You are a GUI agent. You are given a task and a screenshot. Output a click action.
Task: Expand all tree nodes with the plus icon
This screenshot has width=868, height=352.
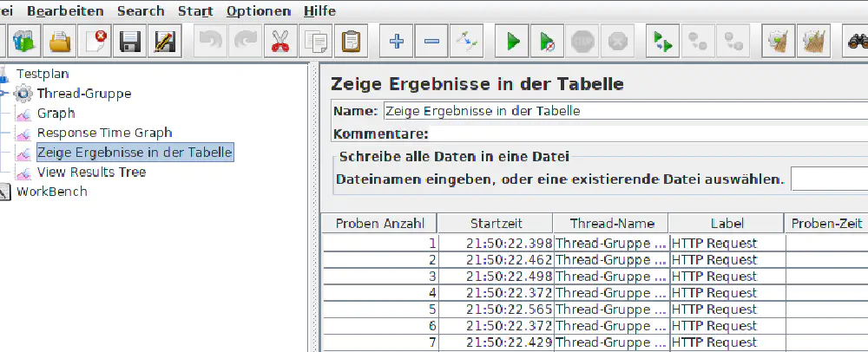pos(398,41)
